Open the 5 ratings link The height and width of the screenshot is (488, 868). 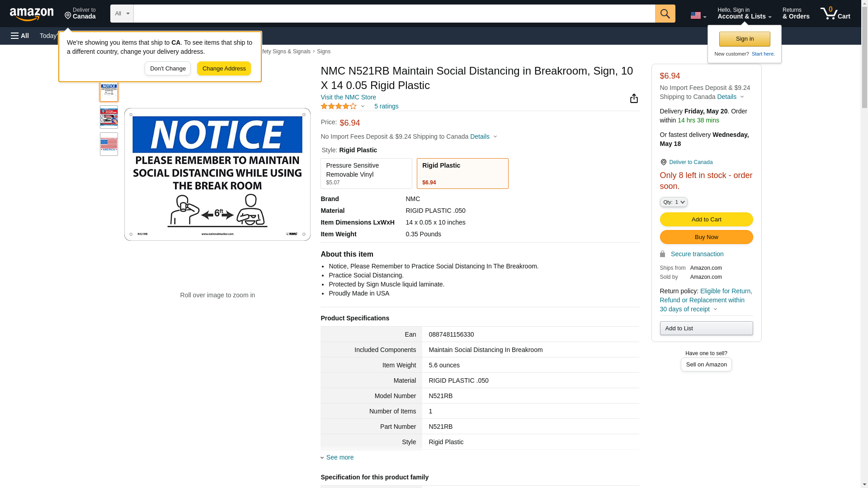(x=386, y=106)
